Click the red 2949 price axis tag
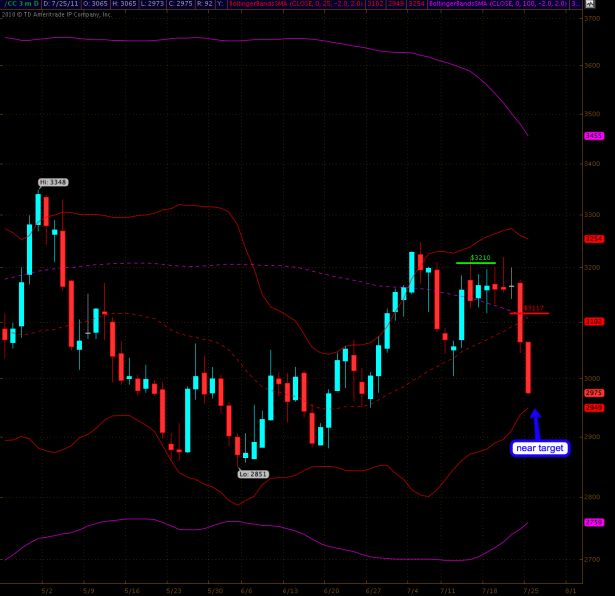This screenshot has height=596, width=615. [x=594, y=408]
